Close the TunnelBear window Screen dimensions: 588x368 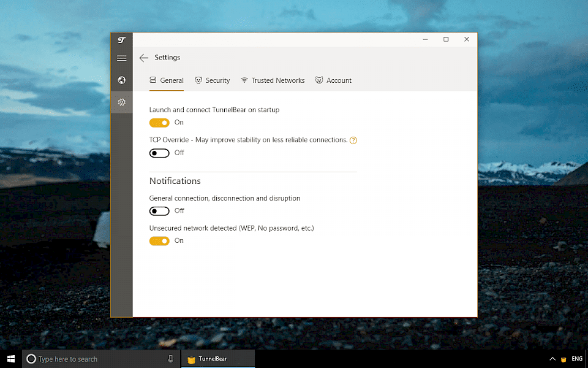point(467,39)
